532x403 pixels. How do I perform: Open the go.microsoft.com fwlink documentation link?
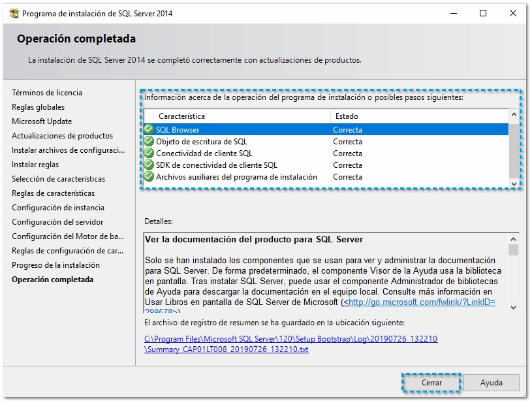(419, 302)
